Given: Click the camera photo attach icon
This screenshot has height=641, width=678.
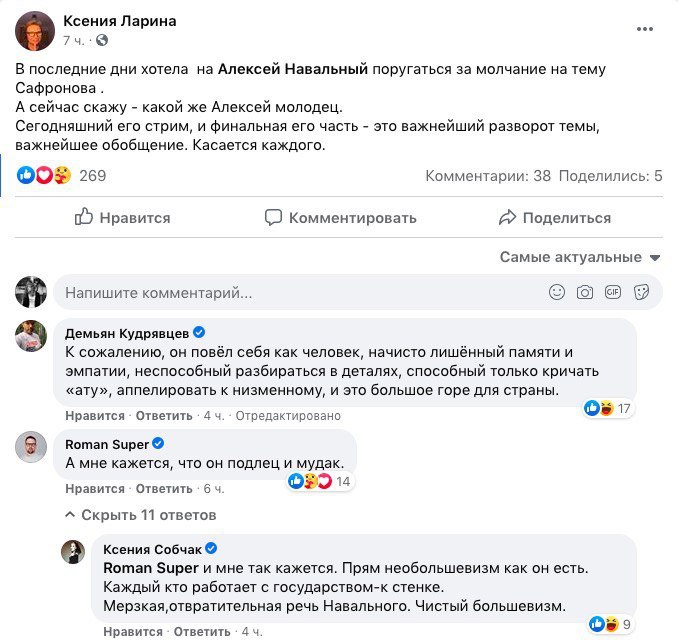Looking at the screenshot, I should (585, 293).
